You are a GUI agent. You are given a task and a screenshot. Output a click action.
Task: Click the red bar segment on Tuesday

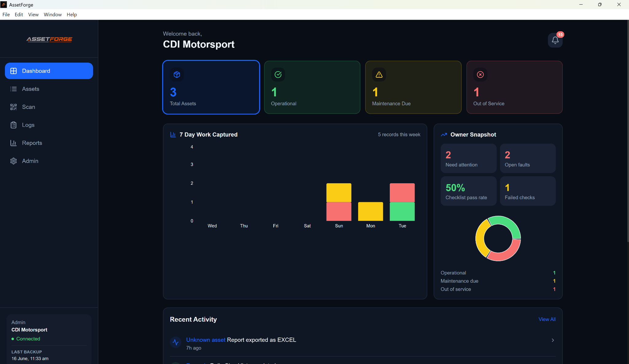click(402, 193)
